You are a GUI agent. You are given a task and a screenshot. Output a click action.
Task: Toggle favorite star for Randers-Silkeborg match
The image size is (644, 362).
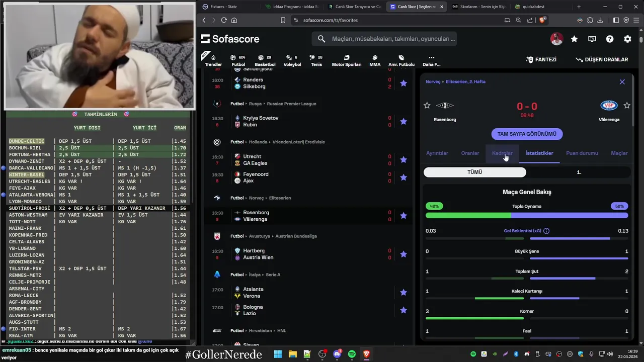pyautogui.click(x=404, y=83)
